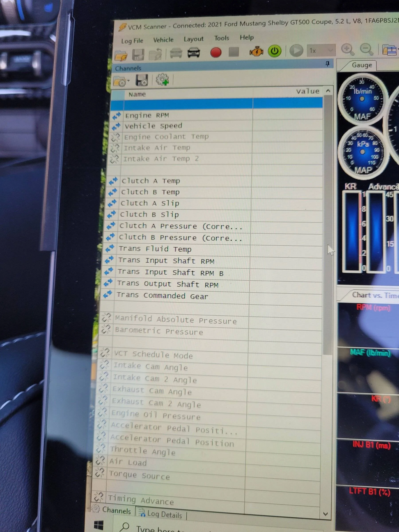Open the Log File menu
Viewport: 399px width, 532px height.
132,41
